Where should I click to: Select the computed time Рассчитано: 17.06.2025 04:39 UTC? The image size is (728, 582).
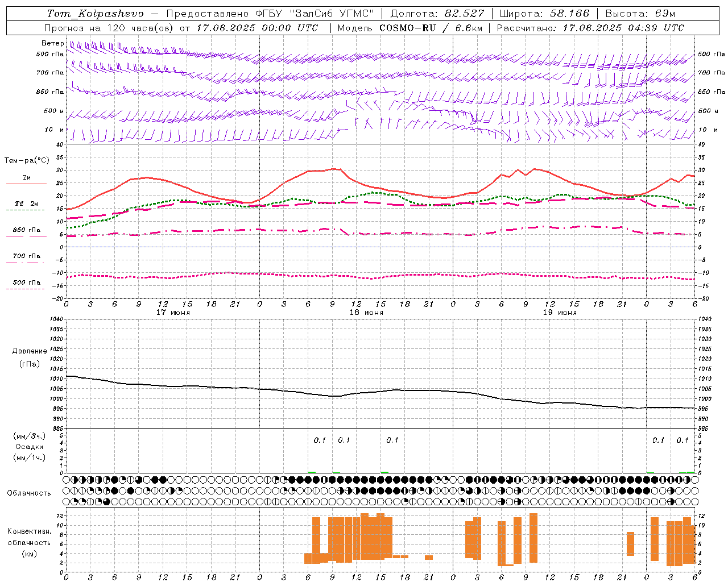[x=590, y=28]
